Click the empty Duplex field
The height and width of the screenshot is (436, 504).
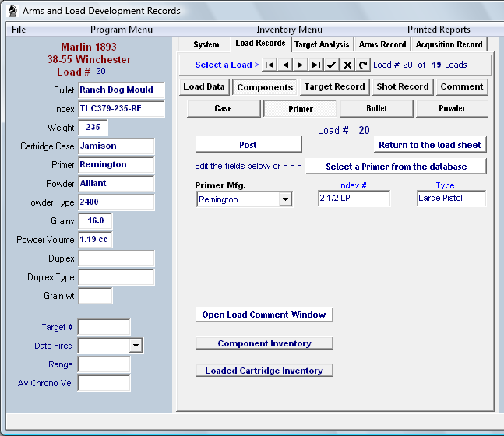pyautogui.click(x=116, y=258)
